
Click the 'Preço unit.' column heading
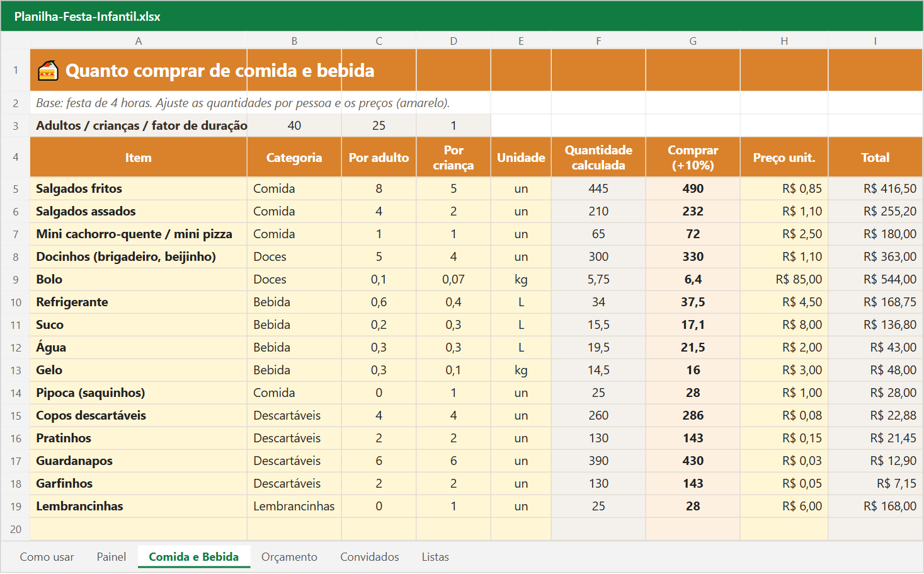tap(784, 158)
